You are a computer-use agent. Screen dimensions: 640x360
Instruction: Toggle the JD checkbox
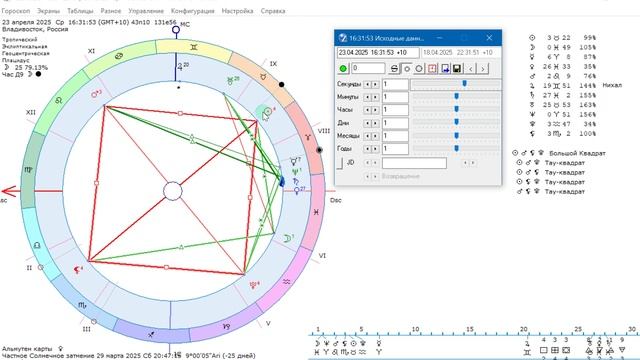340,163
